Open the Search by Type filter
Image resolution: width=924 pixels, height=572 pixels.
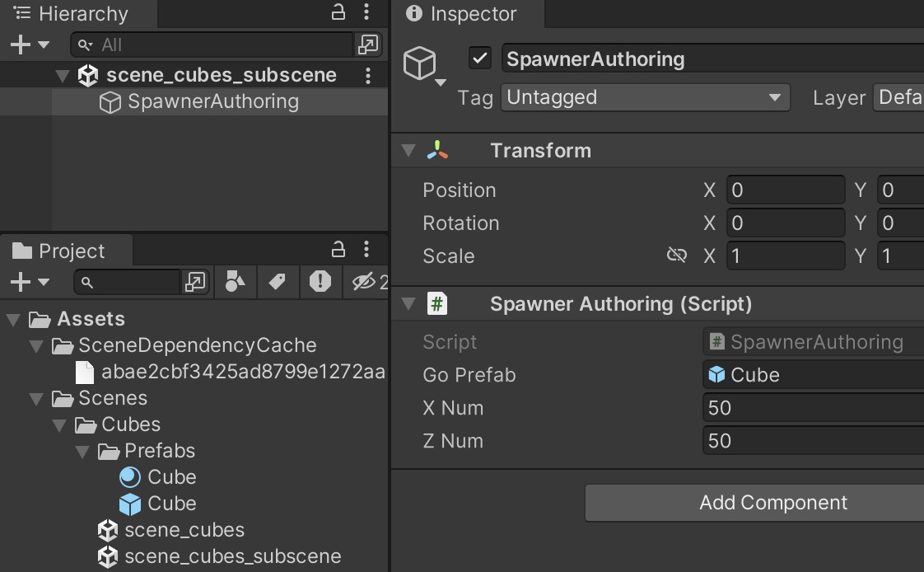coord(236,282)
